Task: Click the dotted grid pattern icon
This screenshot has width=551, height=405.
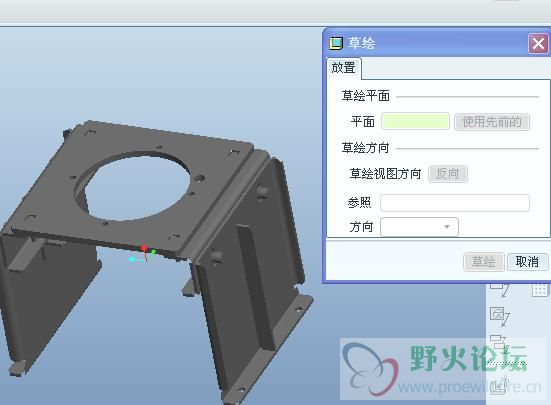Action: tap(540, 289)
